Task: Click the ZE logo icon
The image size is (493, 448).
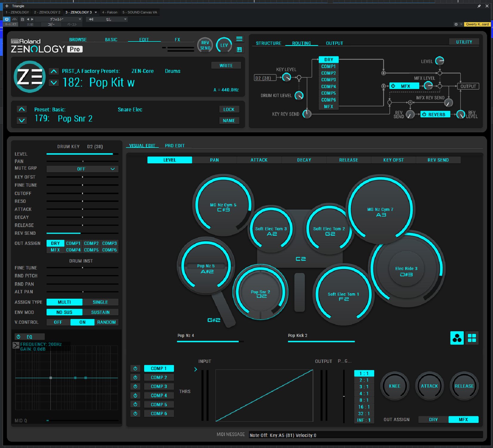Action: point(30,77)
